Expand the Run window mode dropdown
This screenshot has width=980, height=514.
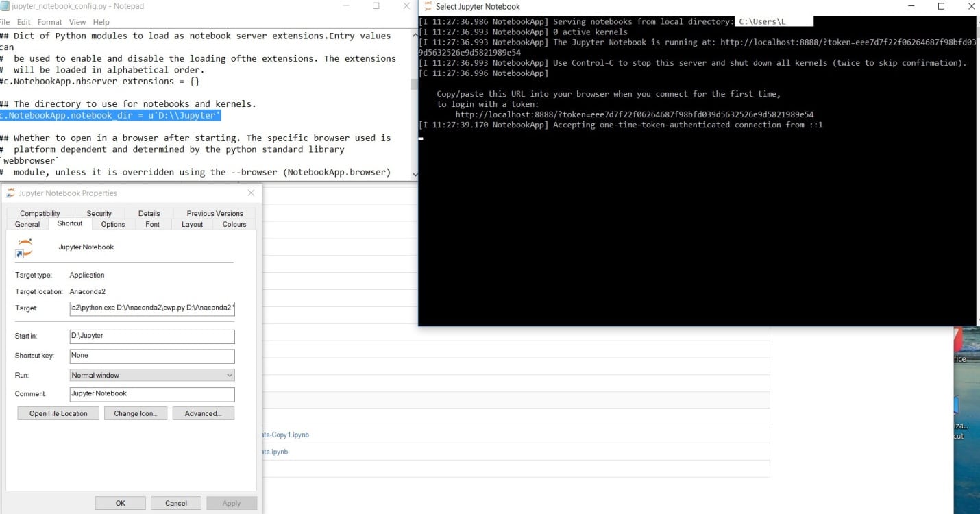[152, 375]
